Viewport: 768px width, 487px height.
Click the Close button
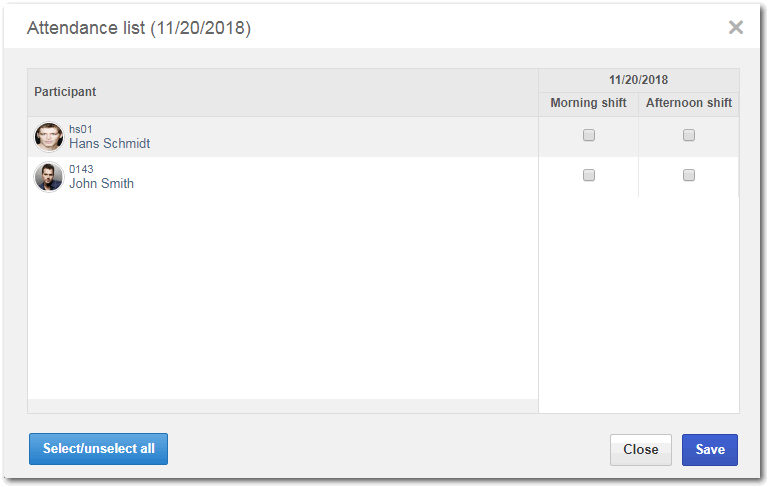click(641, 450)
